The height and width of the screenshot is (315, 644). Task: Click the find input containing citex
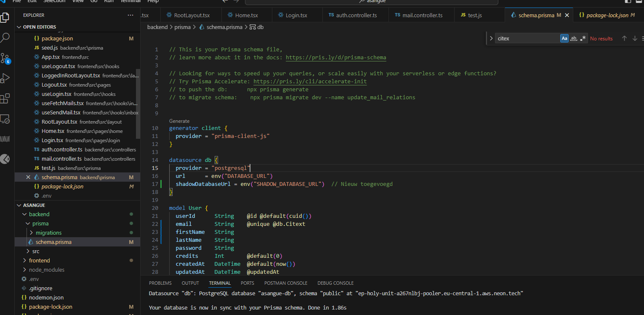[527, 38]
